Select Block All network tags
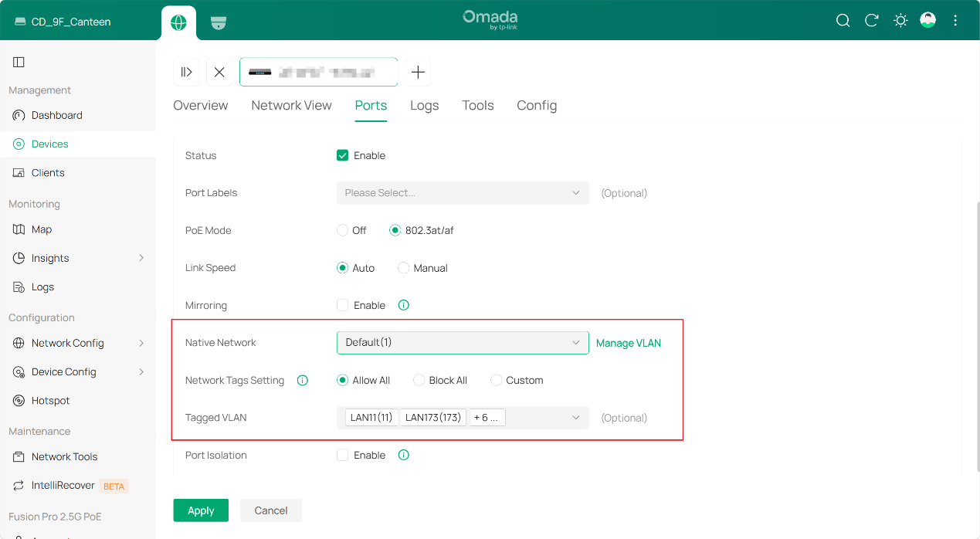Viewport: 980px width, 539px height. point(419,380)
